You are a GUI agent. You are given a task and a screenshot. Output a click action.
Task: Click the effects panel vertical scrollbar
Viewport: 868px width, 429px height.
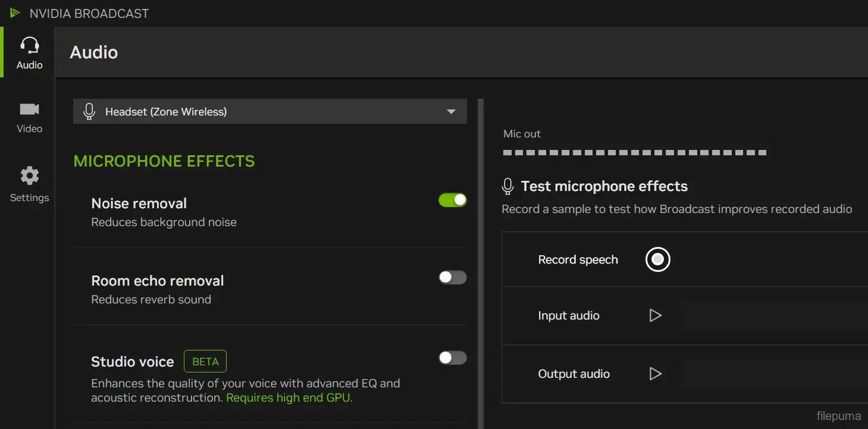(481, 264)
